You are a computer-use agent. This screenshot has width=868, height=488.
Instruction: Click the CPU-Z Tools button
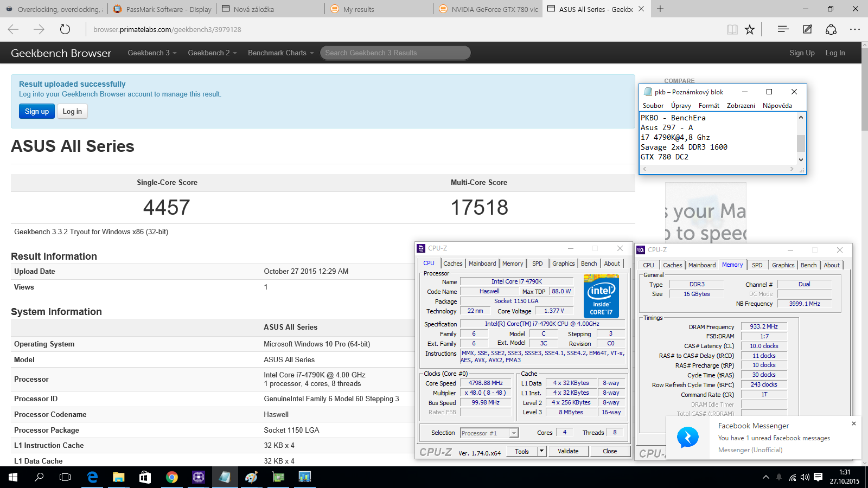522,451
